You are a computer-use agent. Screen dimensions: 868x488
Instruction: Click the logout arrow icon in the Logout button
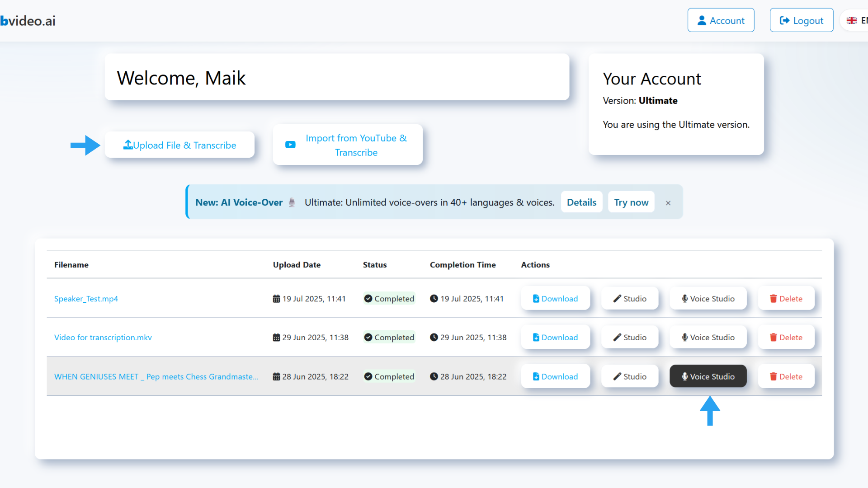(x=784, y=20)
